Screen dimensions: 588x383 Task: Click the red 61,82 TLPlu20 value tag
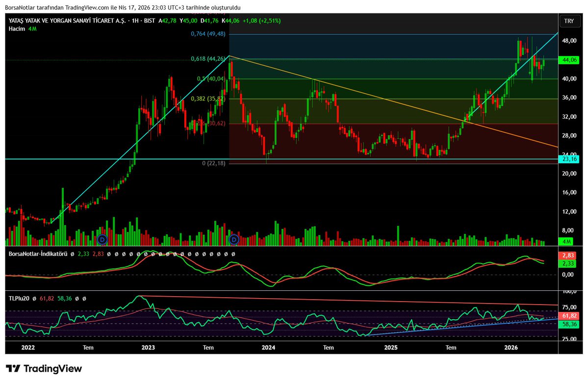[569, 316]
